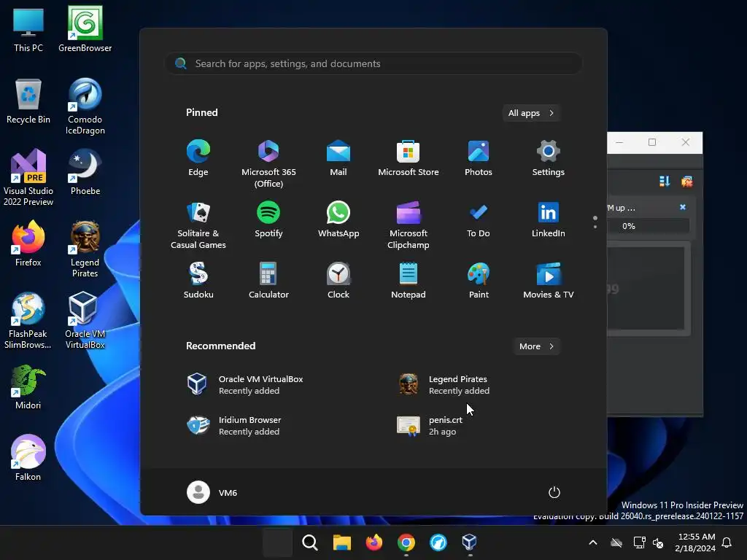Launch Solitaire & Casual Games

198,225
